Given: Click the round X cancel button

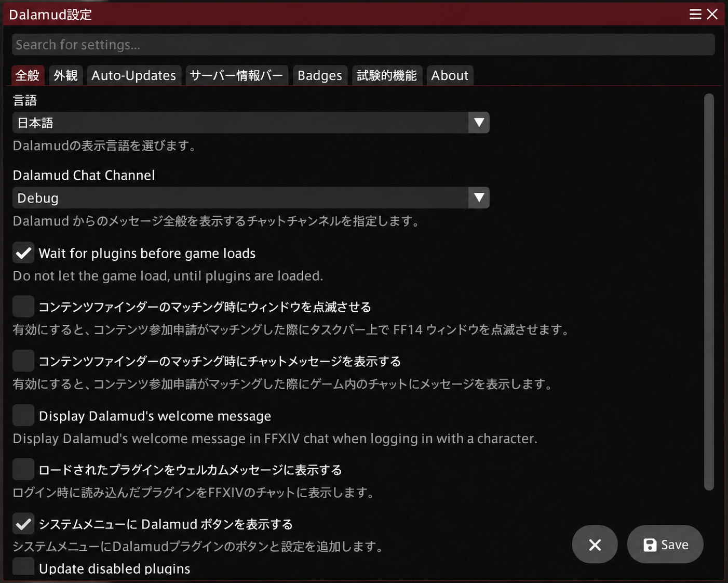Looking at the screenshot, I should (595, 545).
